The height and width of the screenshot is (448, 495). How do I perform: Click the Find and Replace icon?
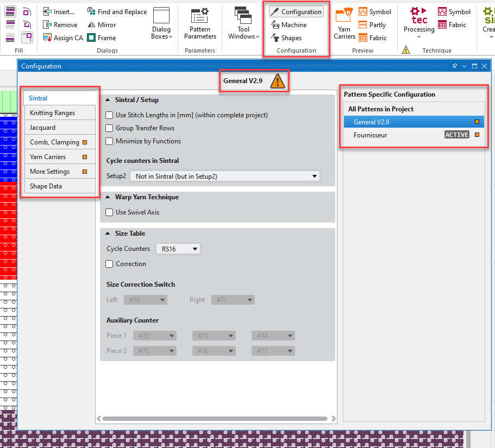coord(91,11)
